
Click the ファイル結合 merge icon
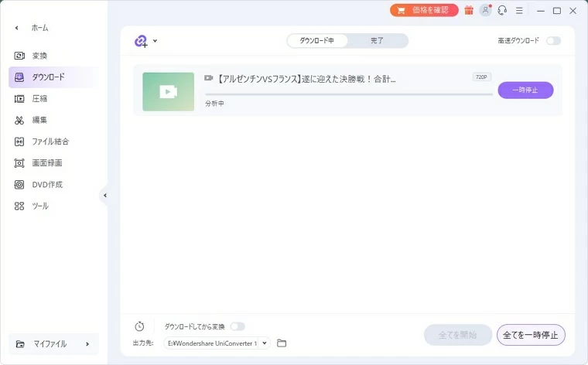[x=19, y=142]
